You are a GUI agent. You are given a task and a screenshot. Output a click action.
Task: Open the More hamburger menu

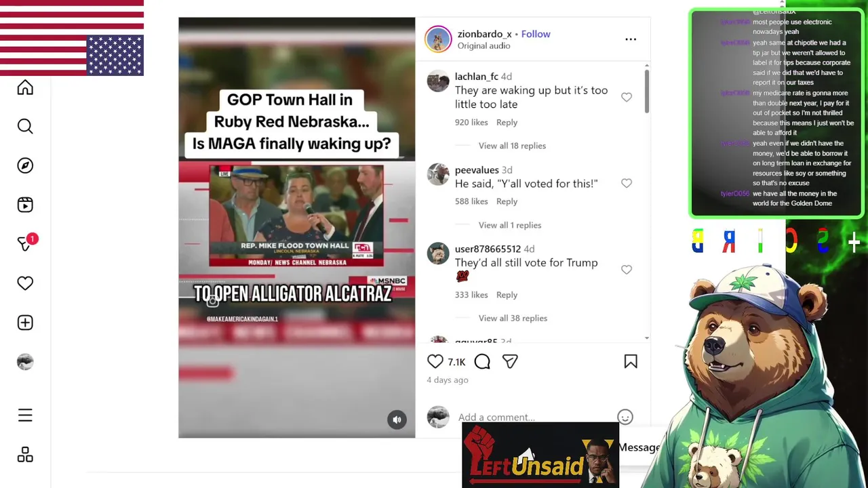coord(25,415)
